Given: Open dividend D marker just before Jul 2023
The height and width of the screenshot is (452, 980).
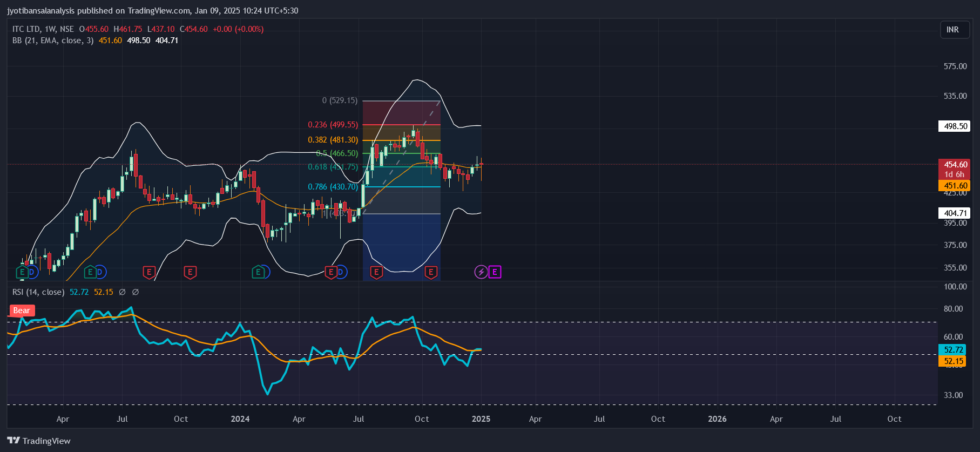Looking at the screenshot, I should pos(100,272).
